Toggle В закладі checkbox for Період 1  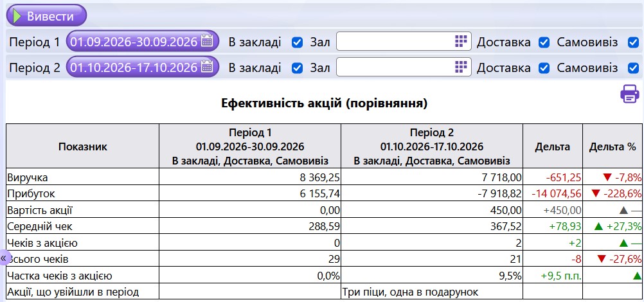pos(297,42)
